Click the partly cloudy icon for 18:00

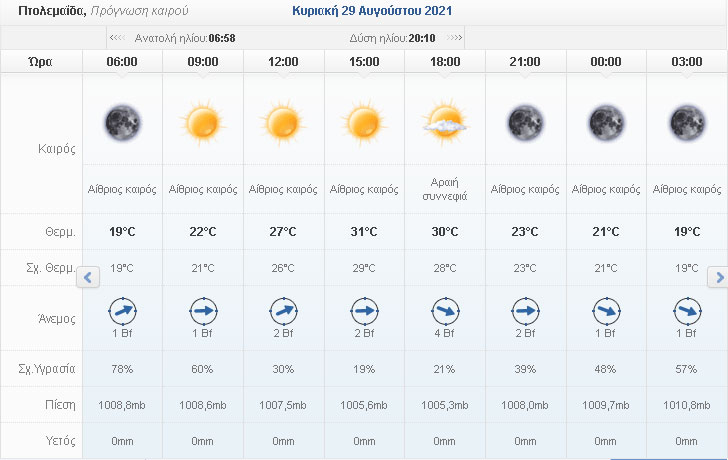(444, 124)
